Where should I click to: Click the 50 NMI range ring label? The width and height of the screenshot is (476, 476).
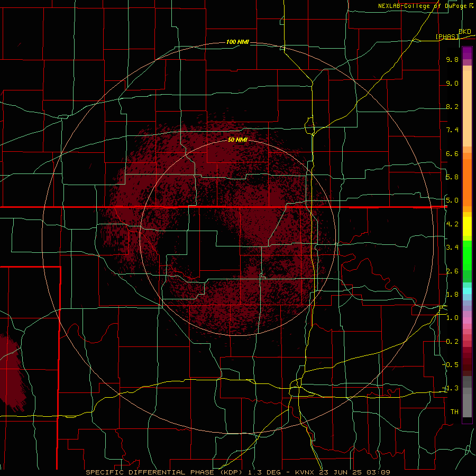[x=237, y=140]
